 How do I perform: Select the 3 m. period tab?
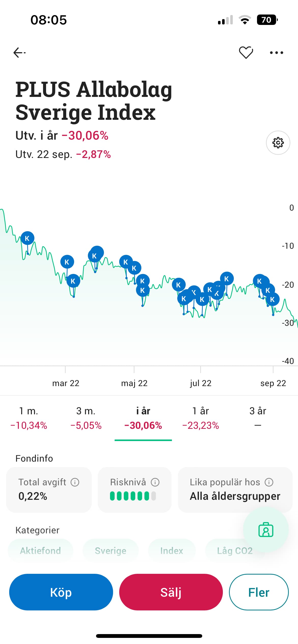pos(86,418)
